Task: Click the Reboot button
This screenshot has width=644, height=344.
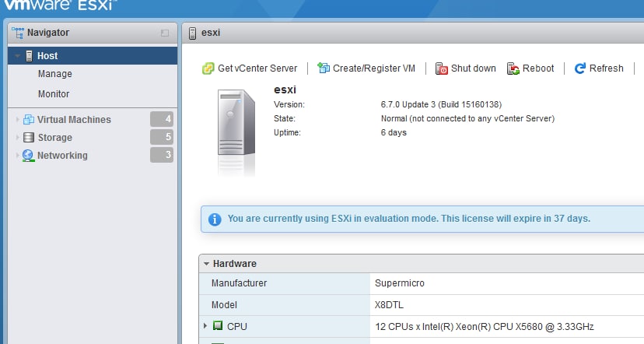Action: click(530, 68)
